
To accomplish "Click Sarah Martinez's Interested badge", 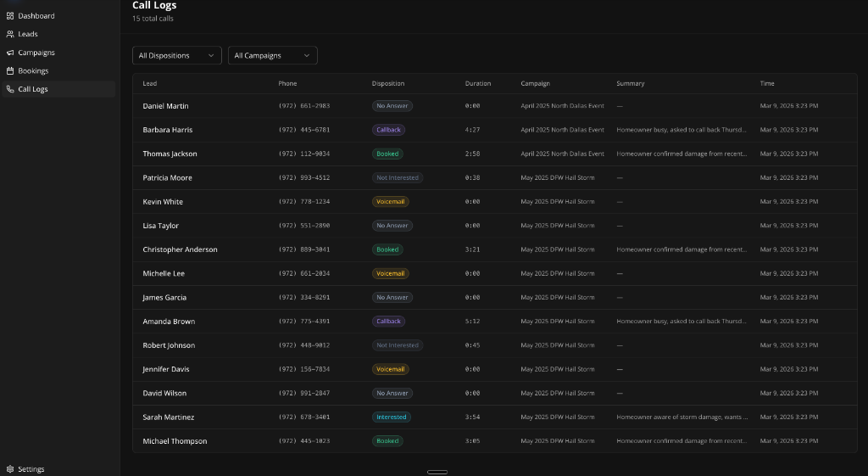I will point(392,417).
